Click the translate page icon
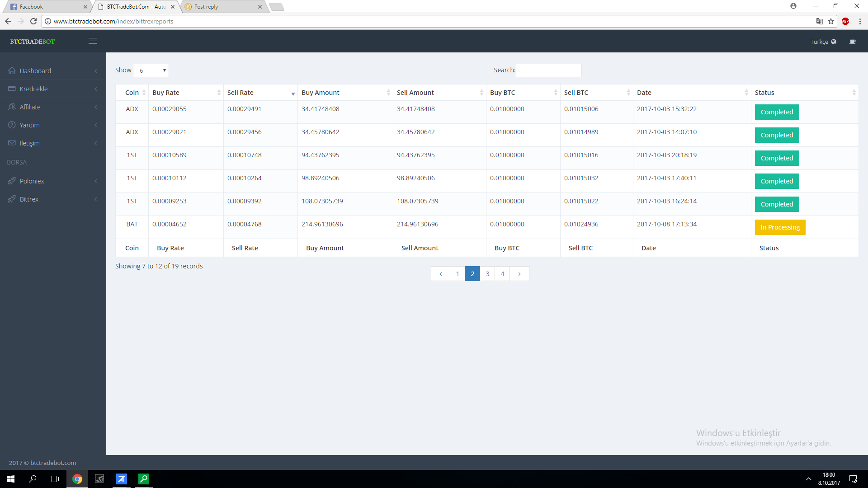 point(819,21)
